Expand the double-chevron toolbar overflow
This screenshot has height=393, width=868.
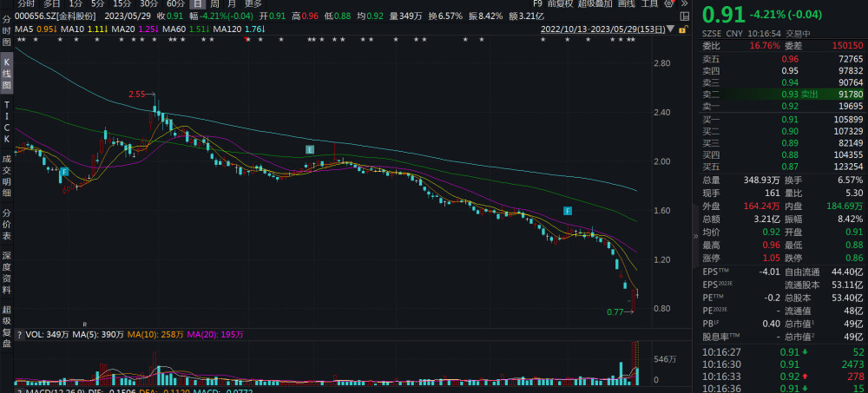pyautogui.click(x=685, y=3)
